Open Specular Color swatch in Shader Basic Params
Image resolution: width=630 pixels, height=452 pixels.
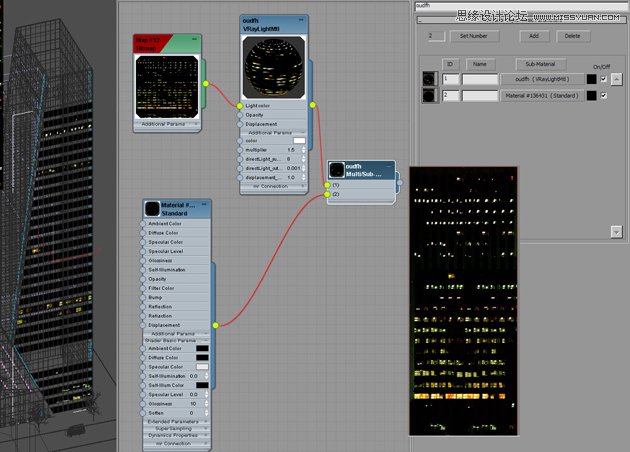pos(202,367)
